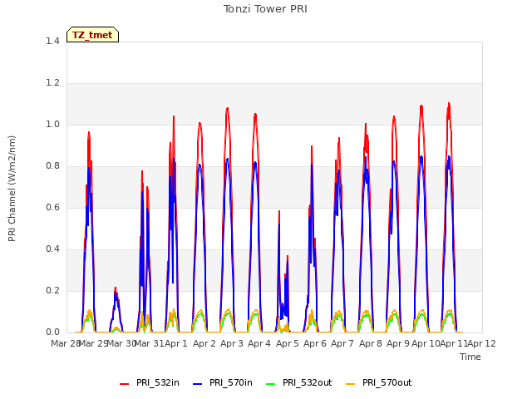
Task: Click the 1.2 y-axis tick label
Action: [52, 83]
